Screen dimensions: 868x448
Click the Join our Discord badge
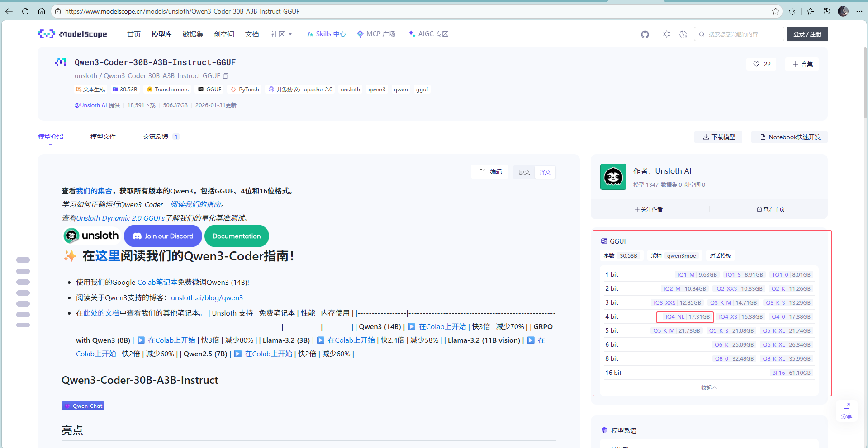click(x=163, y=236)
